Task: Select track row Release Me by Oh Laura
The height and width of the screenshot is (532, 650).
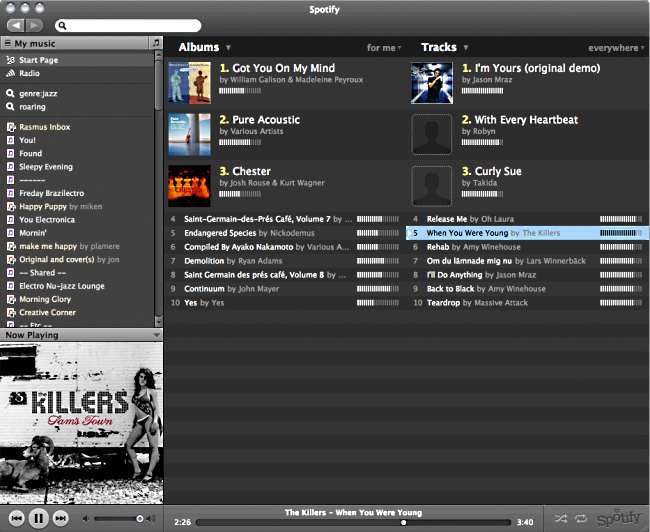Action: point(527,219)
